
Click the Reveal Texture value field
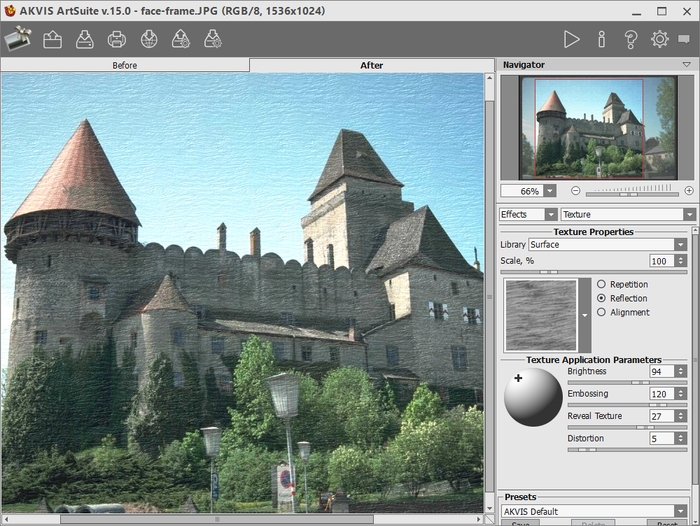point(662,416)
